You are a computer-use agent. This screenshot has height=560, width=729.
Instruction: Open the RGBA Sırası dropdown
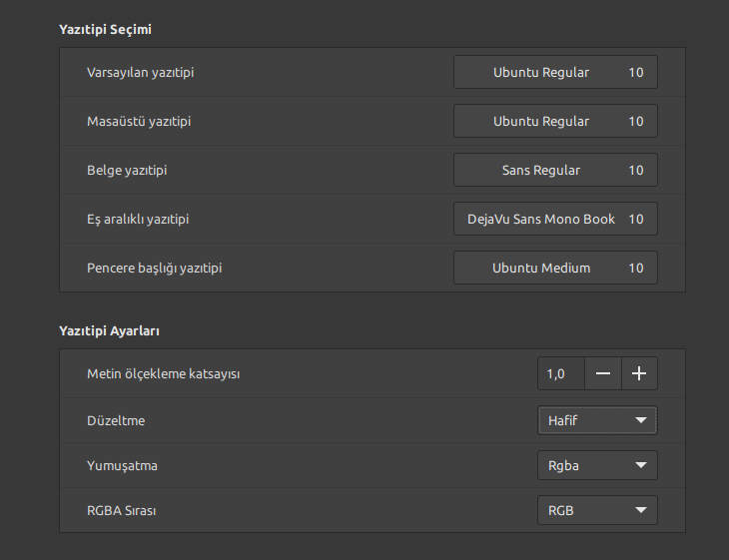coord(597,511)
